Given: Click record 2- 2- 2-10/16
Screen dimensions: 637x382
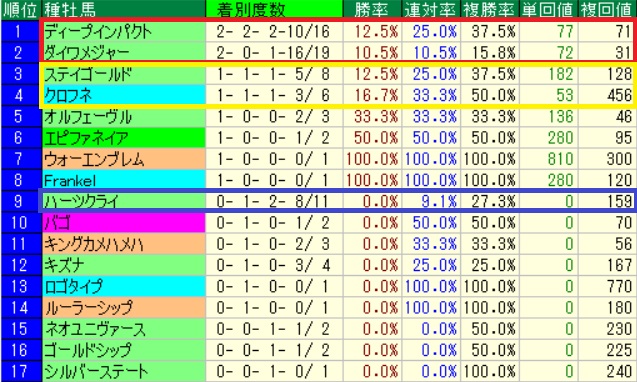Looking at the screenshot, I should (x=273, y=32).
